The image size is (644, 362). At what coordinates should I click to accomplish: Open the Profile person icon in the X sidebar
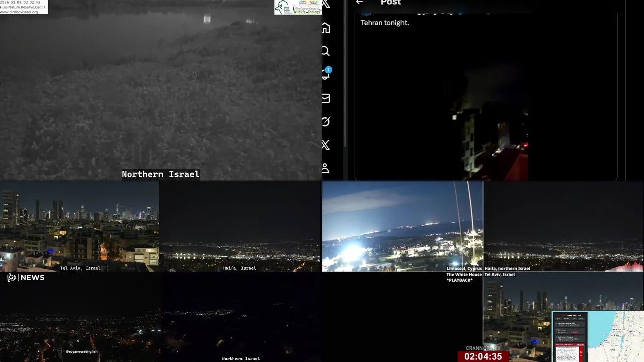[326, 168]
